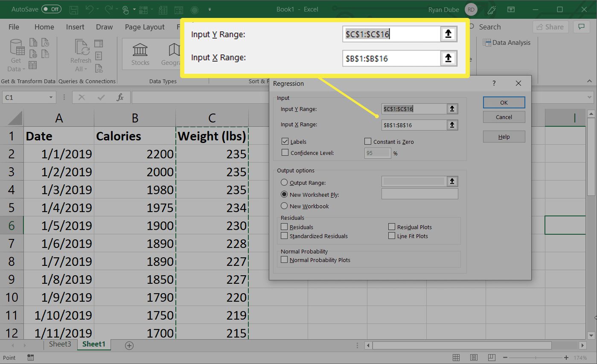
Task: Switch to the Page Layout ribbon tab
Action: point(145,27)
